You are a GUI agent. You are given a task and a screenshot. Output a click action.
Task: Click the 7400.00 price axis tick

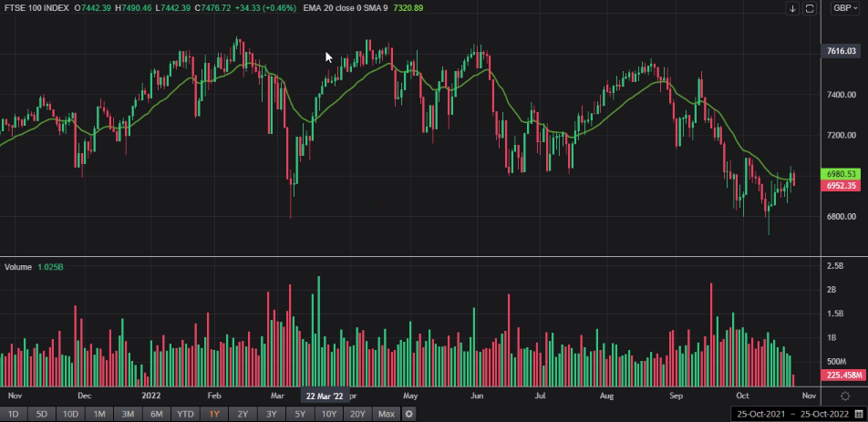click(x=841, y=95)
